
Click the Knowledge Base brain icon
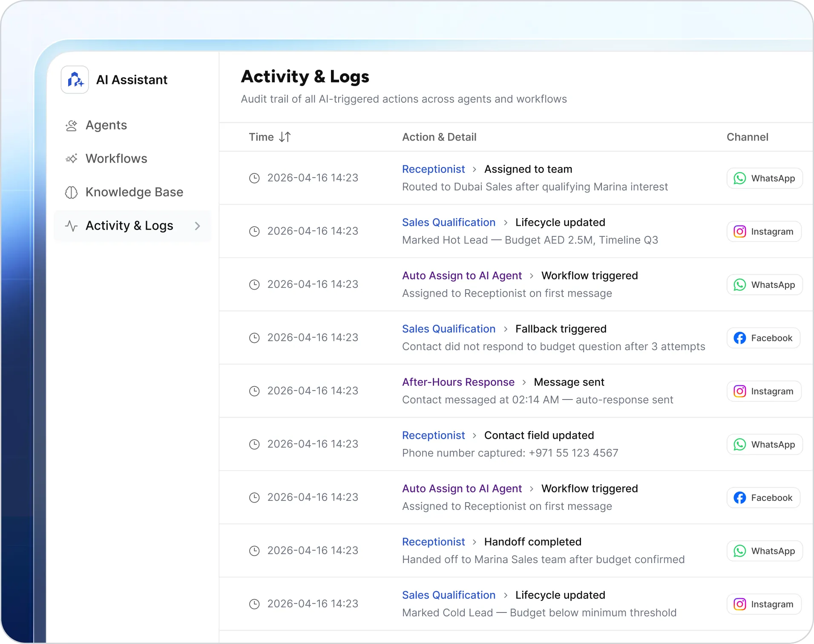[71, 193]
